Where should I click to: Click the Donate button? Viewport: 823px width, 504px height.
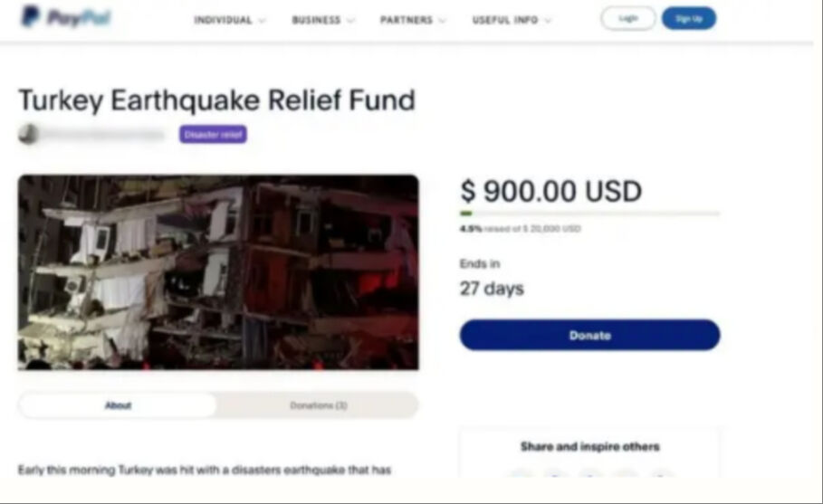point(590,335)
